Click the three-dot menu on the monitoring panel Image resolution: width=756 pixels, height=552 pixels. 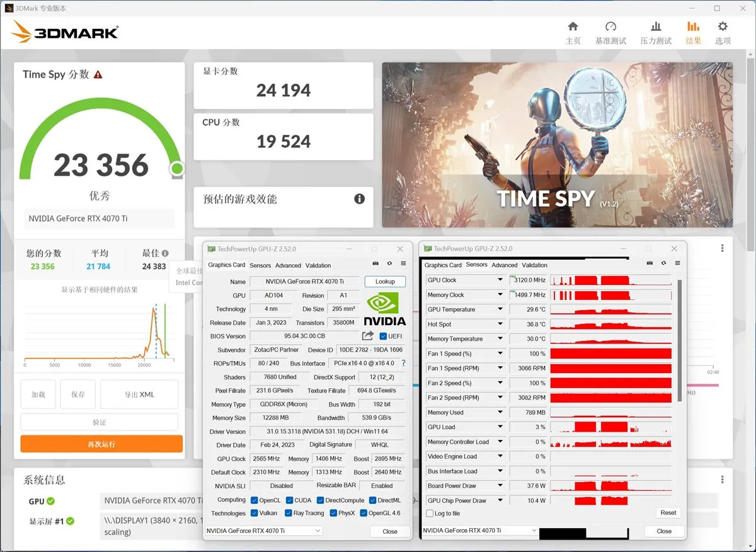point(723,248)
